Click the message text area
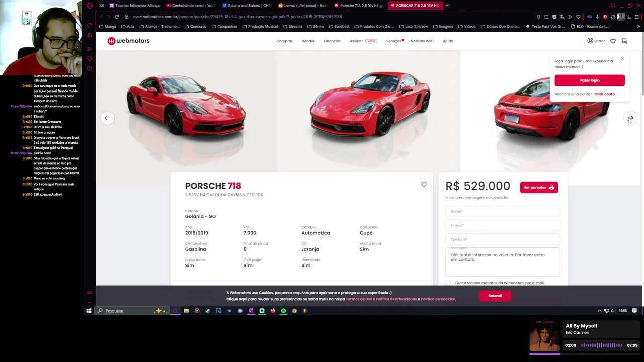 [x=503, y=262]
